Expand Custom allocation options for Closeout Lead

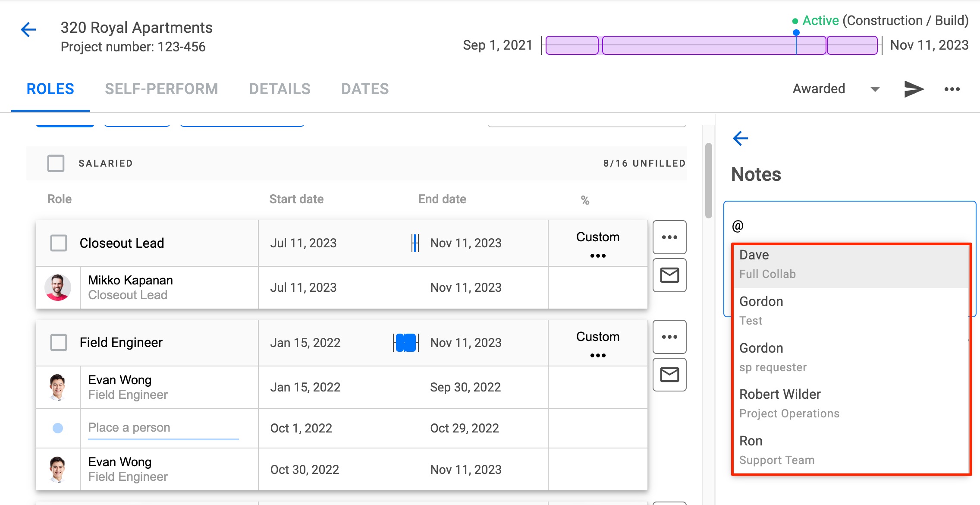[x=597, y=255]
